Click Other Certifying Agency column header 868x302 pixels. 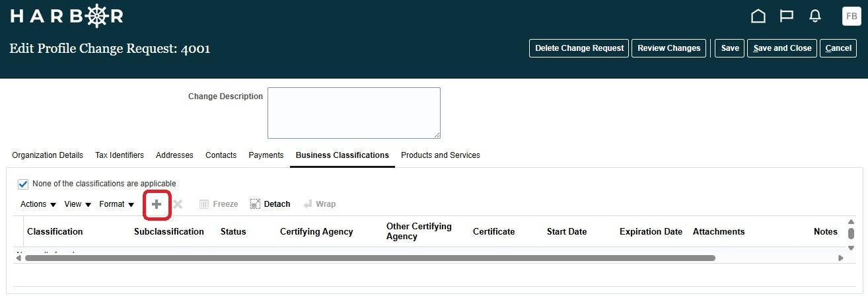coord(419,231)
